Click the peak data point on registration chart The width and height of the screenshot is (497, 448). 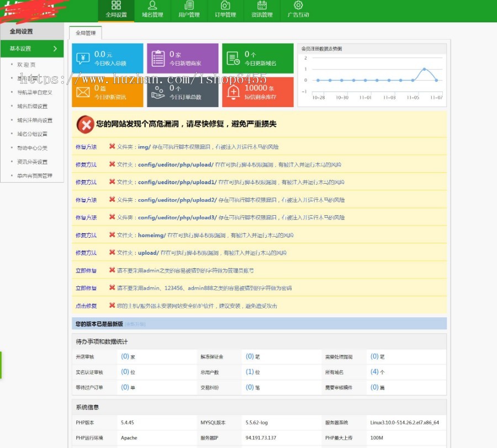click(x=424, y=69)
